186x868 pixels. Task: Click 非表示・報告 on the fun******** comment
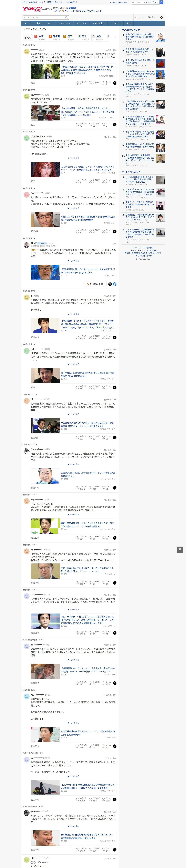coord(110,193)
